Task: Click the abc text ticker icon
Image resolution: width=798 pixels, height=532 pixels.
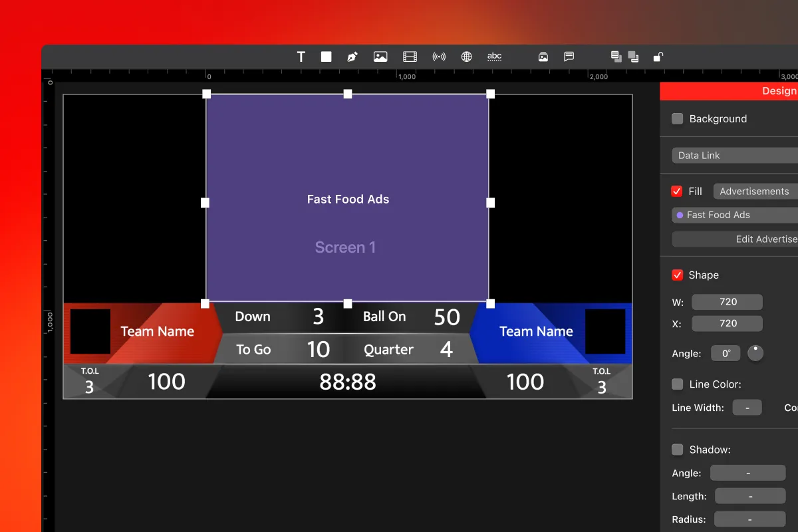Action: 494,57
